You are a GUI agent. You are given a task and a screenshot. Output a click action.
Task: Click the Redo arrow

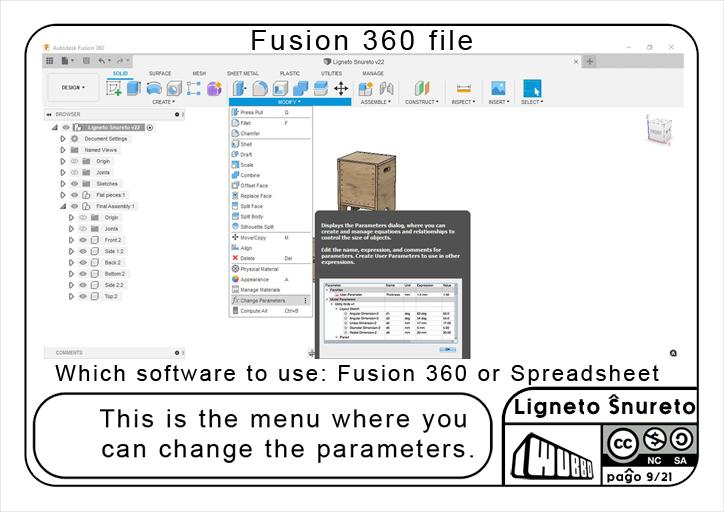pyautogui.click(x=120, y=60)
